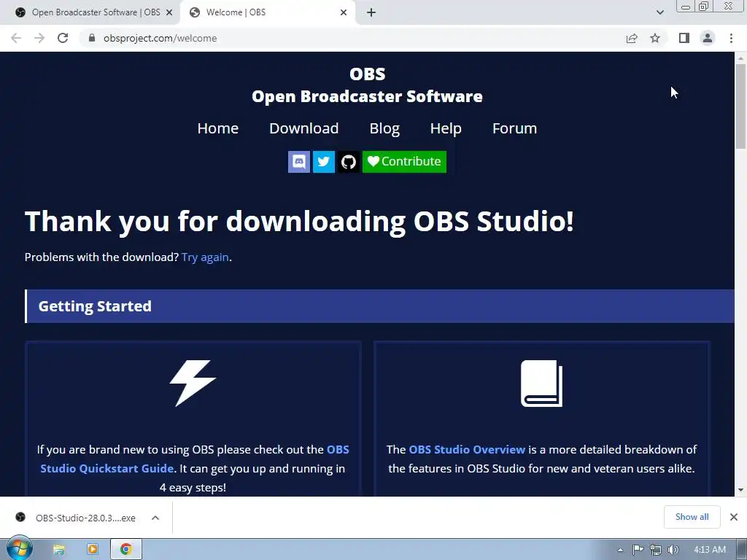Open Chrome three-dot menu
This screenshot has height=560, width=747.
(731, 38)
